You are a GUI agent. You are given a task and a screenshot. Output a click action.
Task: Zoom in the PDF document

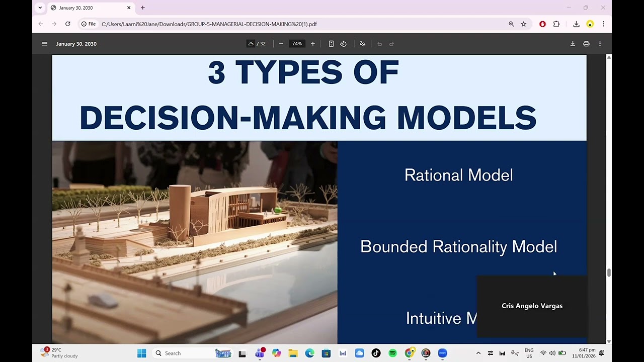[312, 44]
